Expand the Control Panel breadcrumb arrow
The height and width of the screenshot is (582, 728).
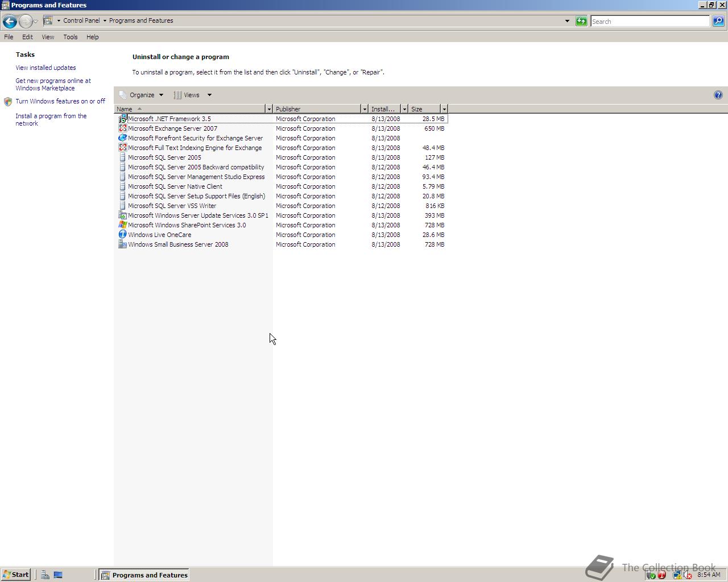click(105, 20)
